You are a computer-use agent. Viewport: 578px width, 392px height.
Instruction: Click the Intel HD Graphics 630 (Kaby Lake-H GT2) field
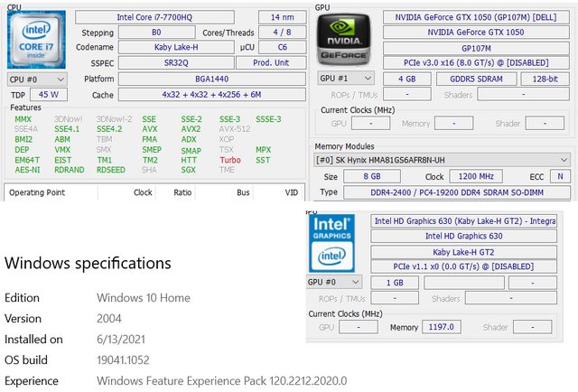tap(463, 221)
